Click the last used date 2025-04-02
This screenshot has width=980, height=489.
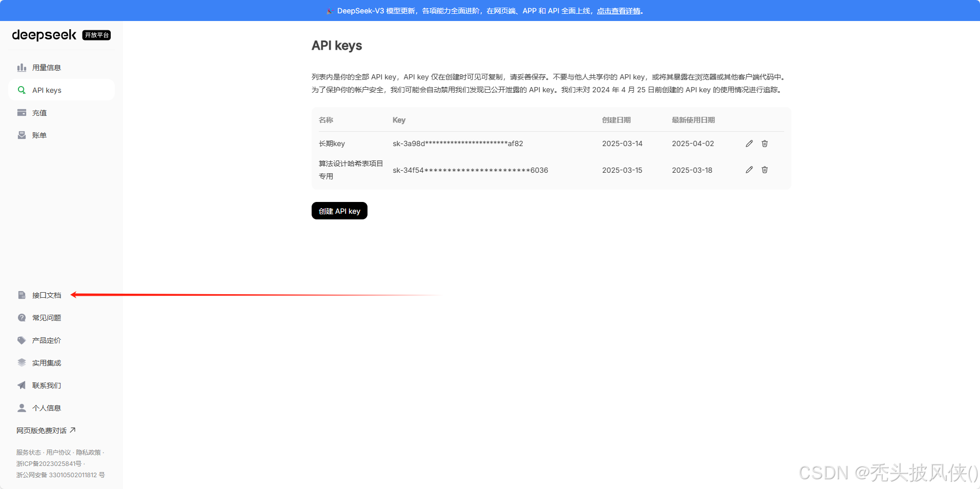(x=693, y=144)
